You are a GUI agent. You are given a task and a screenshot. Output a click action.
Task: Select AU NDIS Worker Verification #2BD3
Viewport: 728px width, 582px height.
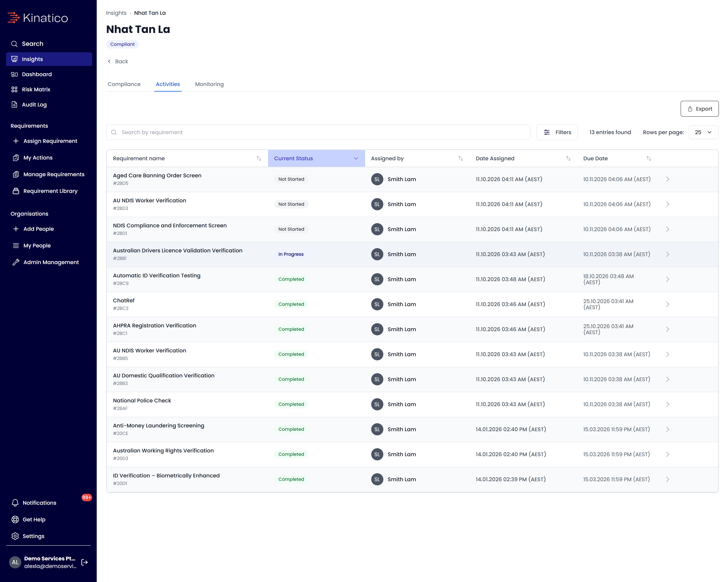(x=412, y=204)
